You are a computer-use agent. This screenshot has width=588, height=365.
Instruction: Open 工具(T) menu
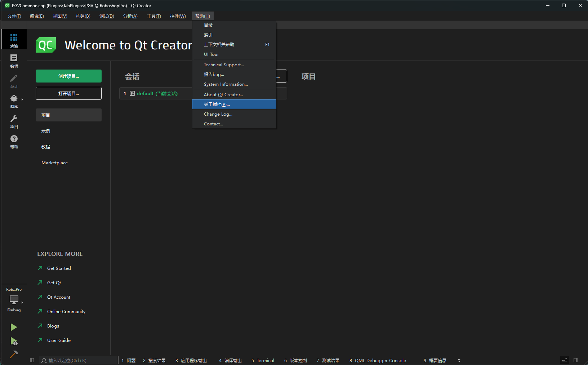pos(154,16)
